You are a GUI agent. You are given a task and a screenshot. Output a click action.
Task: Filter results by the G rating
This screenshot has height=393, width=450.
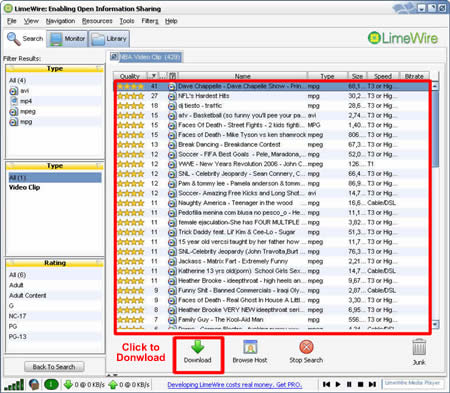[55, 306]
